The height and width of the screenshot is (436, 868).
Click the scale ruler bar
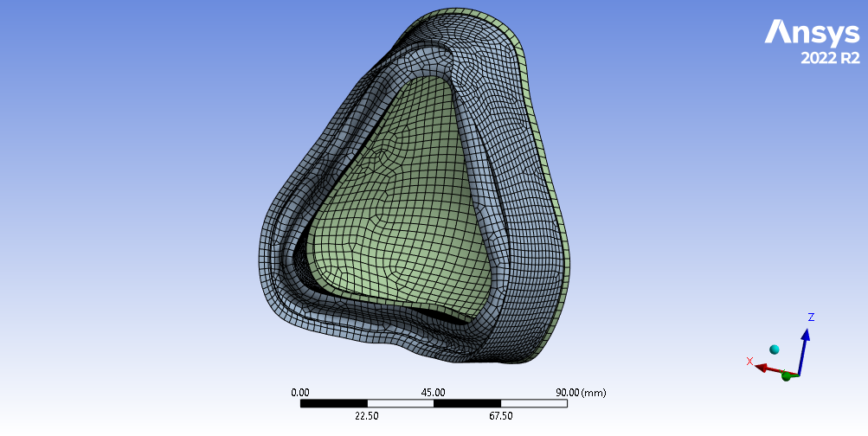(x=434, y=403)
